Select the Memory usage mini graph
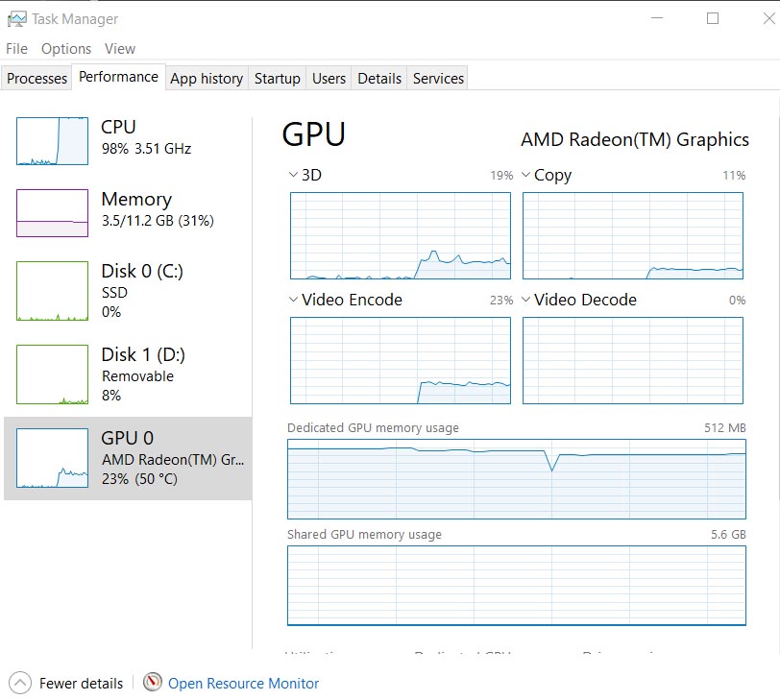 [x=52, y=213]
